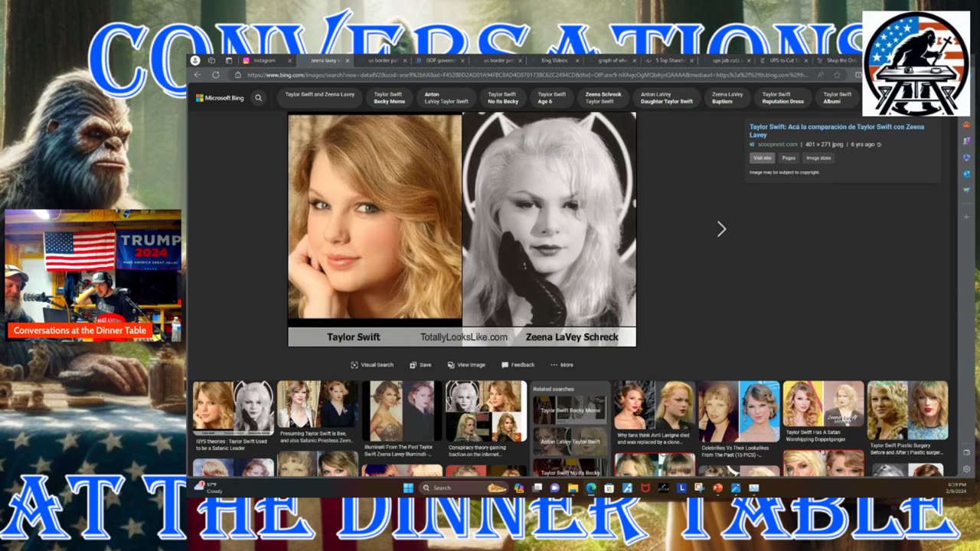Open the Outlook icon in Edge sidebar
The image size is (980, 551).
pos(967,174)
